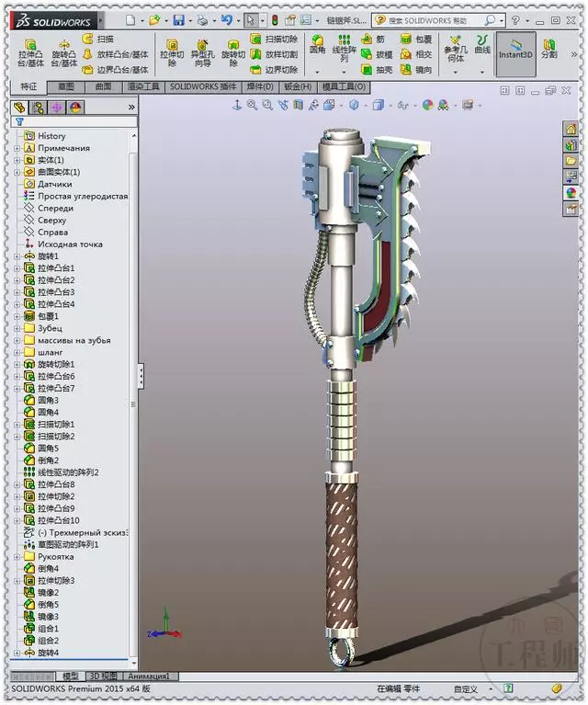Click the 旋转凸台/基体 revolve boss tool
The width and height of the screenshot is (588, 705).
(x=64, y=53)
